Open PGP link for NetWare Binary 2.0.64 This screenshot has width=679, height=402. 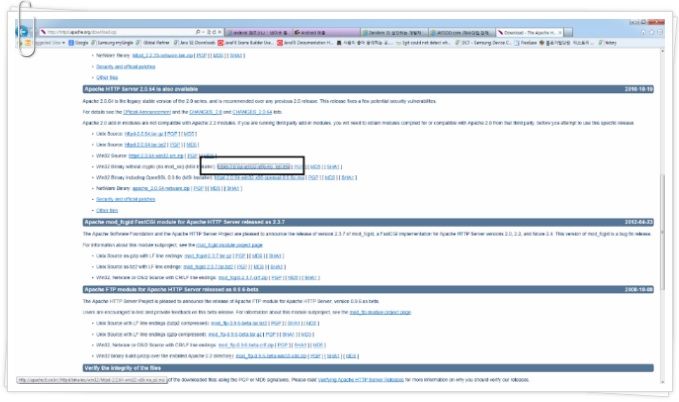199,188
